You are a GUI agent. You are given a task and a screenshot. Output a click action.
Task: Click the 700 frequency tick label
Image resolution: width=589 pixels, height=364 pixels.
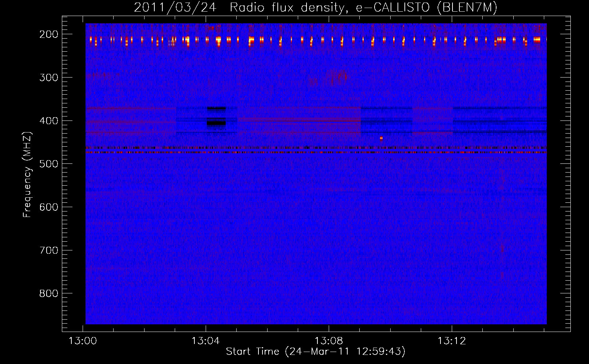point(49,250)
